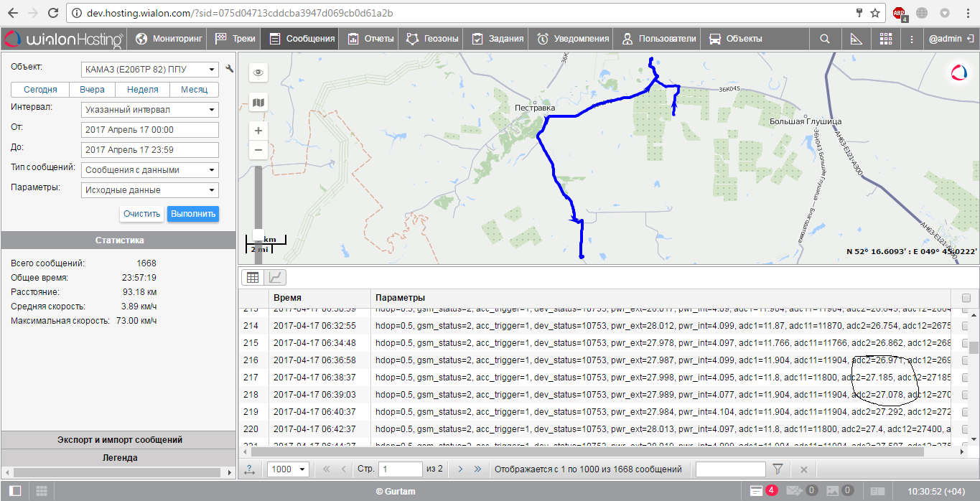Switch to table view of messages
980x501 pixels.
(x=253, y=277)
